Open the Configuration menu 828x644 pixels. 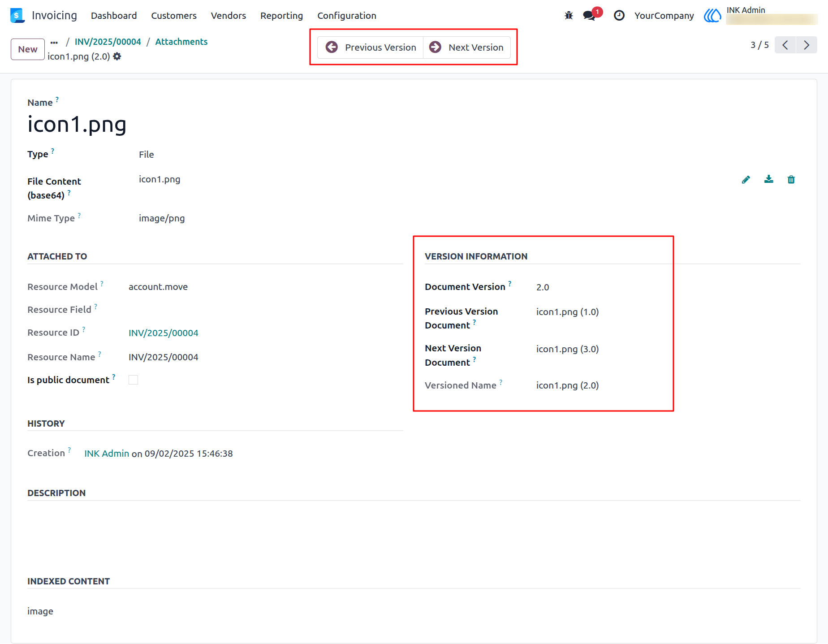point(347,16)
